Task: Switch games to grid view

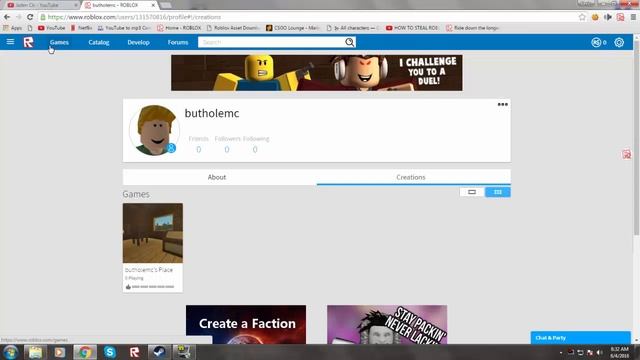Action: pos(498,192)
